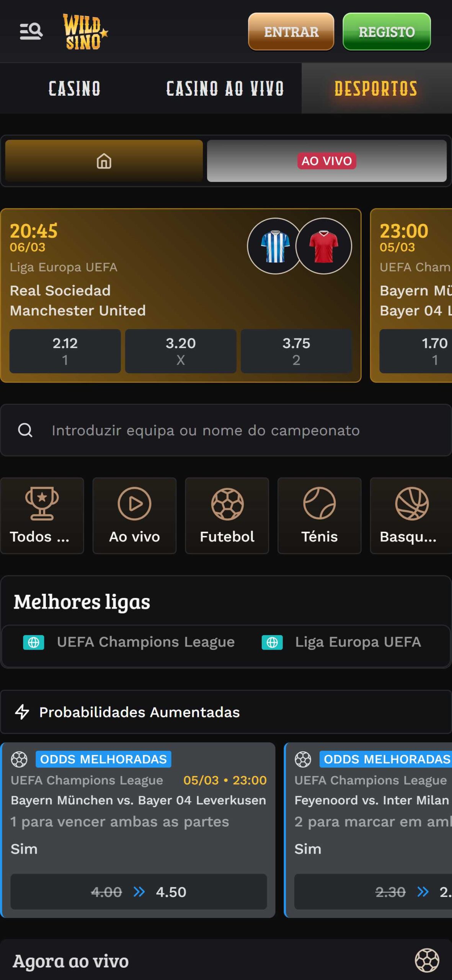Open the Casino tab
This screenshot has width=452, height=980.
pyautogui.click(x=75, y=88)
